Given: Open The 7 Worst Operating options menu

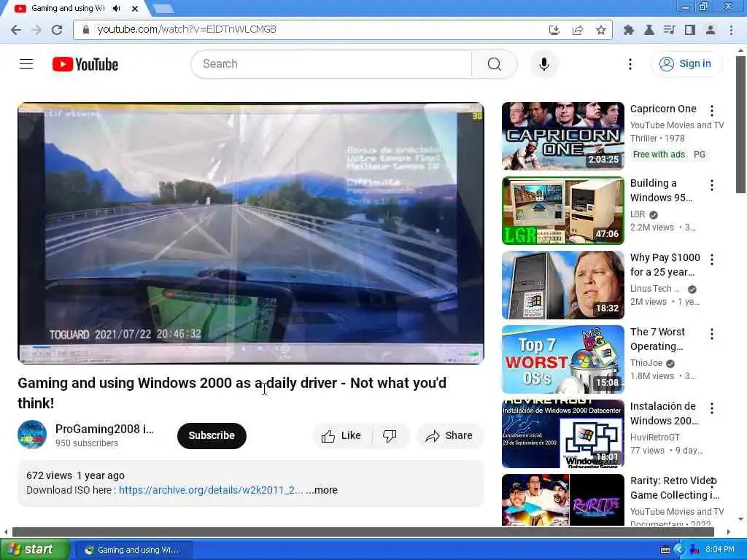Looking at the screenshot, I should point(712,334).
